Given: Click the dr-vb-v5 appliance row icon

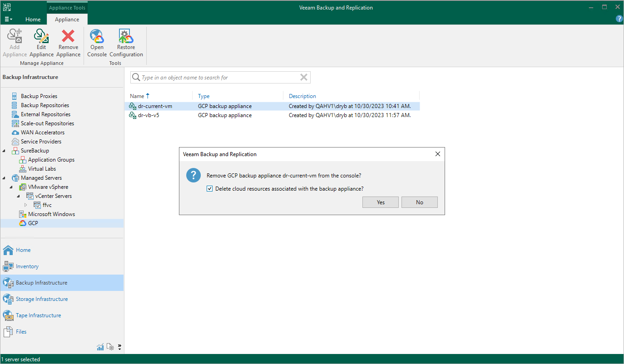Looking at the screenshot, I should [x=133, y=115].
